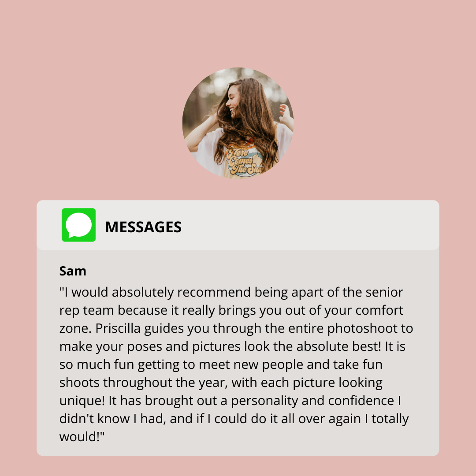This screenshot has width=476, height=476.
Task: Click the white bubble inside the green icon
Action: coord(78,225)
